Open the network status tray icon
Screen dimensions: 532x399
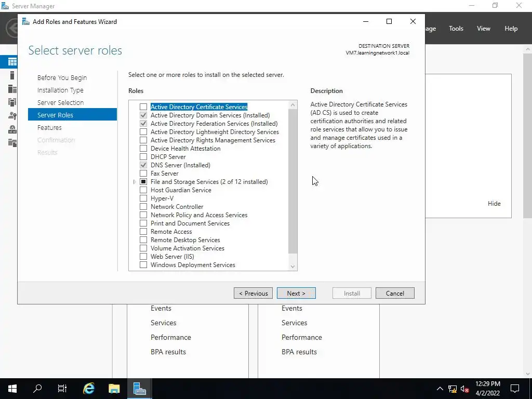tap(453, 389)
